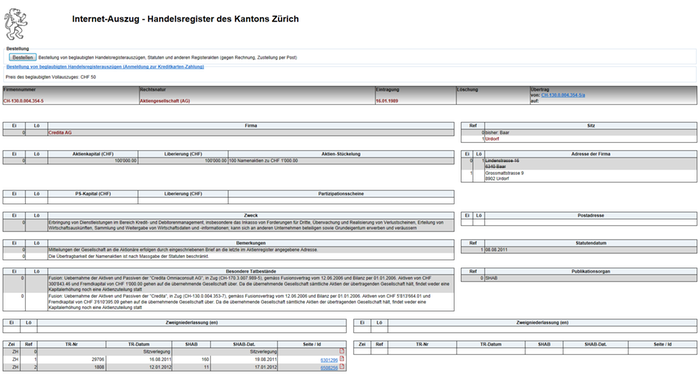The height and width of the screenshot is (374, 700).
Task: Click the Rechtsnatur value Aktiengesellschaft (AG)
Action: coord(165,101)
